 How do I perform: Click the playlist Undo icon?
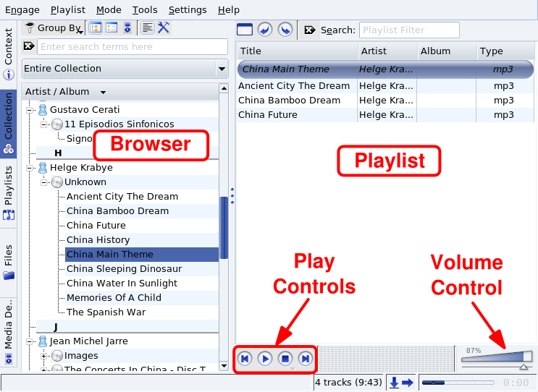(265, 30)
